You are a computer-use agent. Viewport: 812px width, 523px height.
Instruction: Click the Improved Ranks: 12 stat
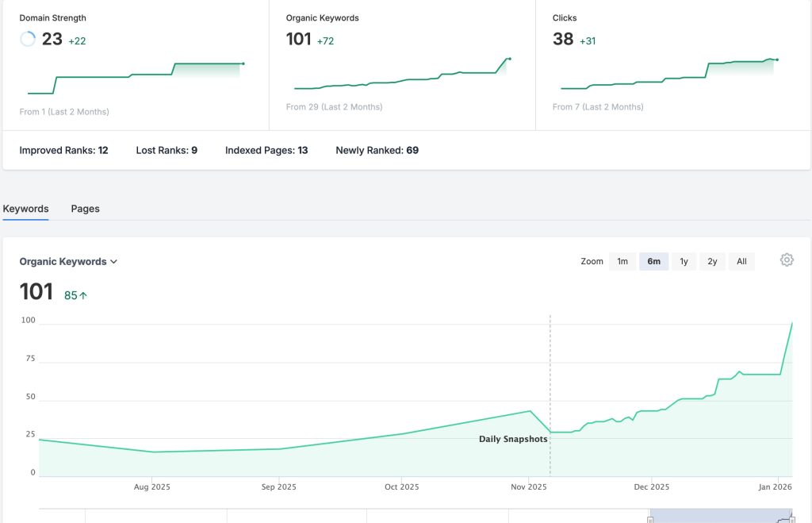coord(63,150)
